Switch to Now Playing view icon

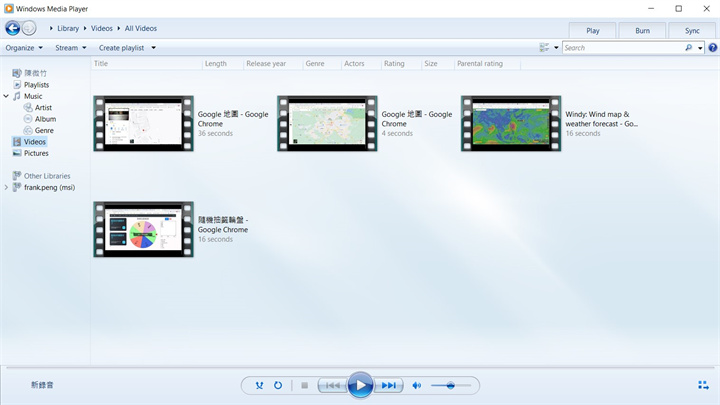point(703,385)
